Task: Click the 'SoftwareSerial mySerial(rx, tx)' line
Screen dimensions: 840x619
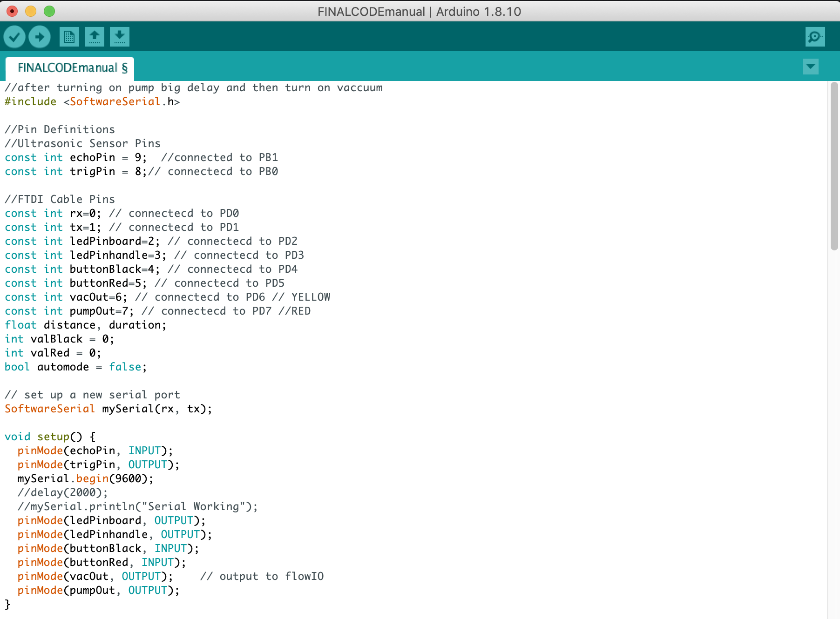Action: click(108, 409)
